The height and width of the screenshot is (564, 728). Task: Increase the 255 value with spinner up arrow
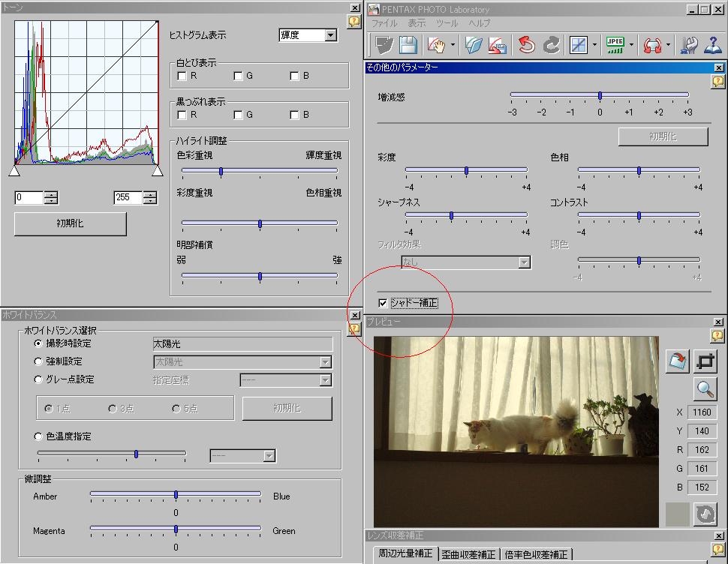pos(150,194)
